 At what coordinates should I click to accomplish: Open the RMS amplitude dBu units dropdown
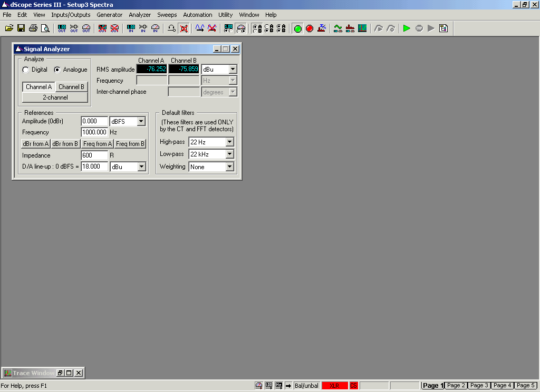[x=233, y=69]
